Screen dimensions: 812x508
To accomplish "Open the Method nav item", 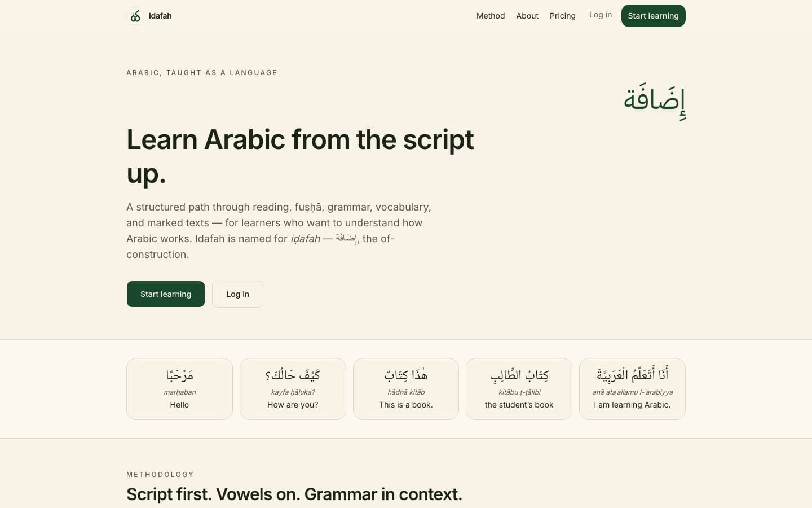I will (x=491, y=16).
